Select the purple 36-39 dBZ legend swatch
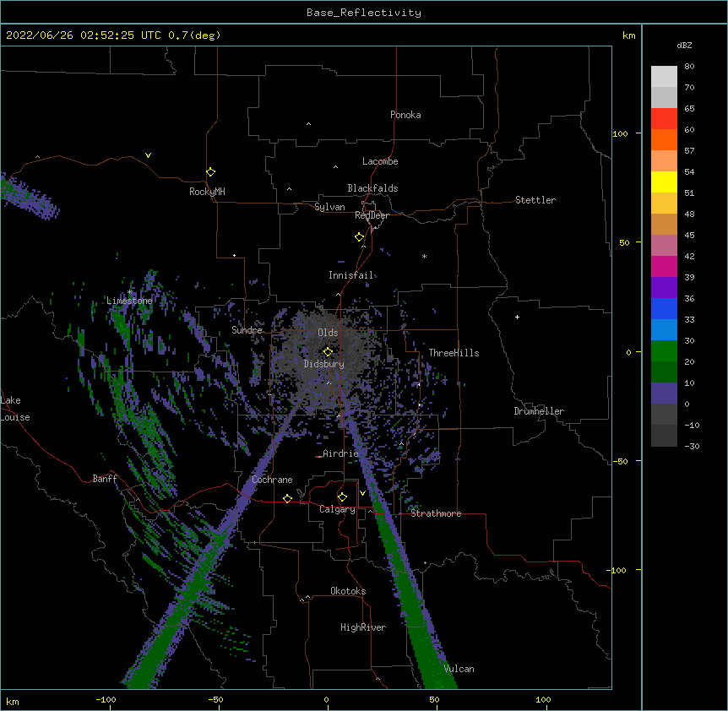 coord(664,288)
